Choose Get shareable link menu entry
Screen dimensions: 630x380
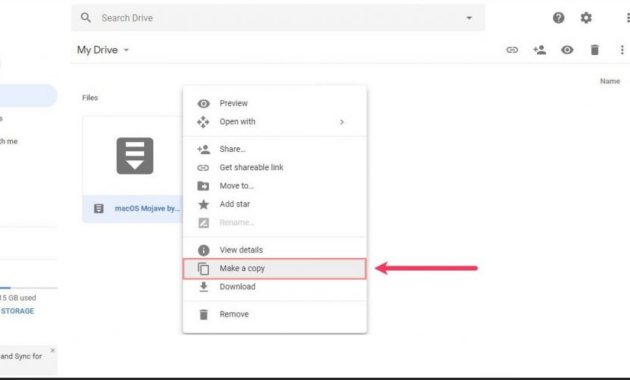coord(275,168)
